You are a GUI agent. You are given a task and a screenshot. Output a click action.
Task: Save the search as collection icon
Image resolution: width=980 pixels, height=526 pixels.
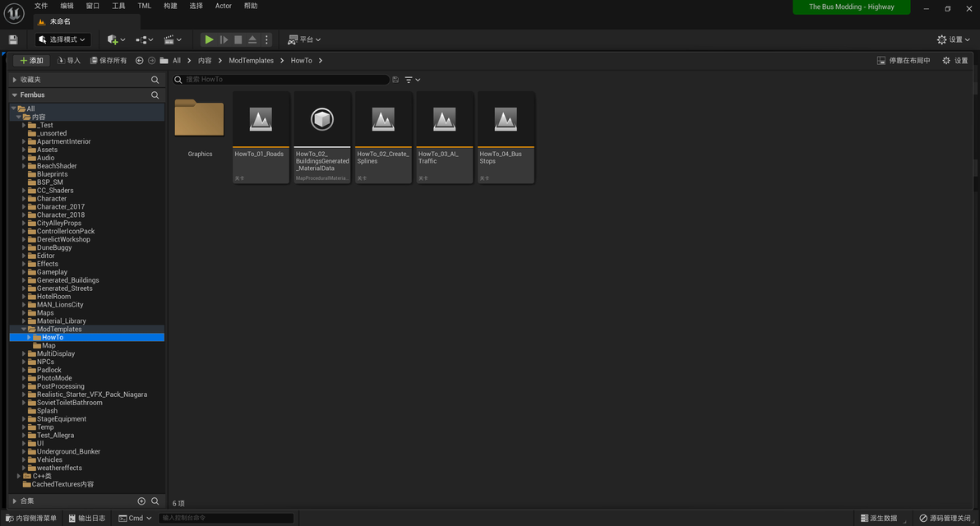click(395, 80)
